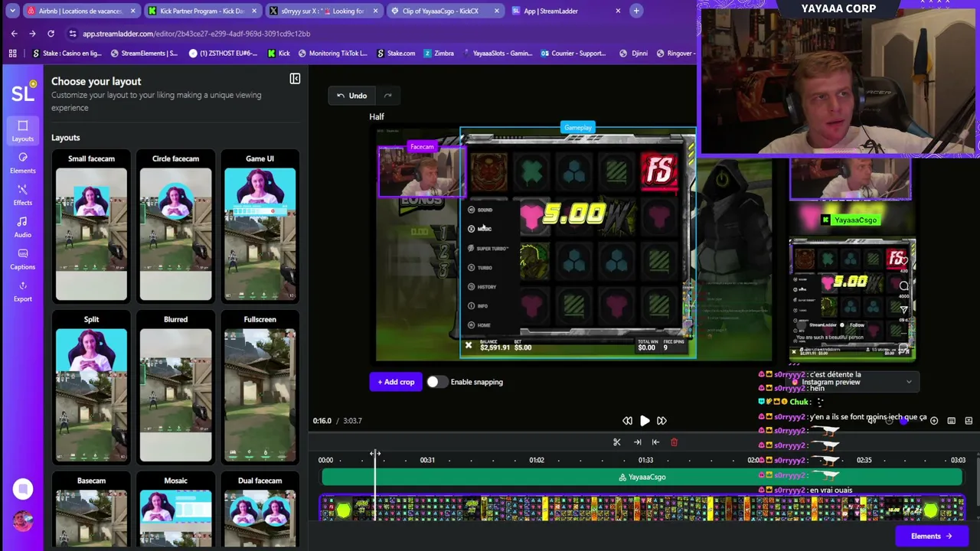Click the rewind playback button

tap(627, 421)
